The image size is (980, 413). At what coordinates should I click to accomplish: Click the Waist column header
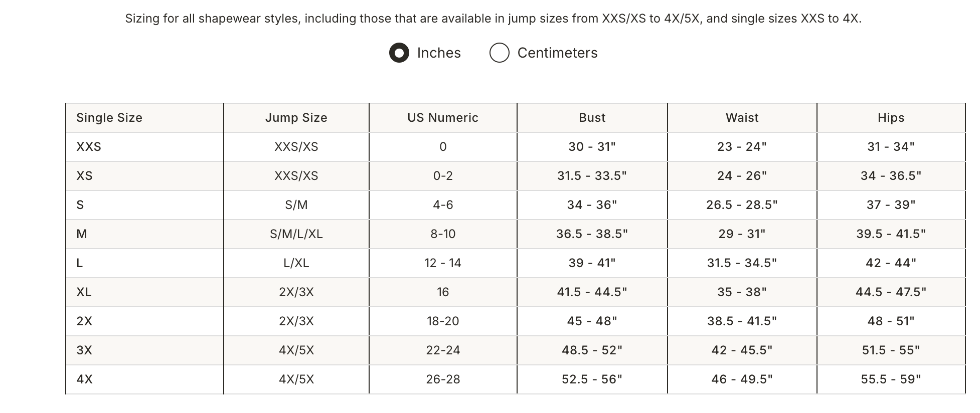742,118
